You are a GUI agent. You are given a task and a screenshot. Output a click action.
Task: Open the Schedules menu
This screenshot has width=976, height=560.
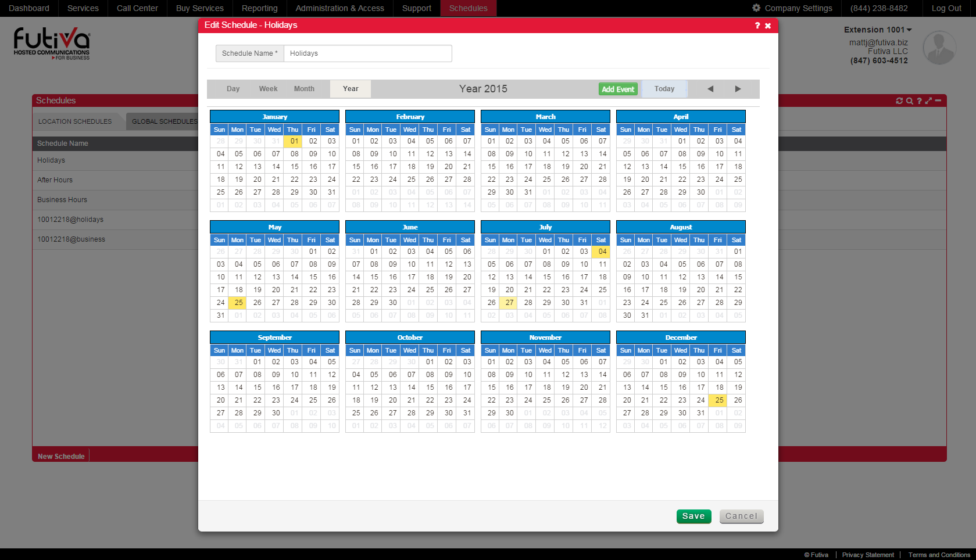(469, 8)
